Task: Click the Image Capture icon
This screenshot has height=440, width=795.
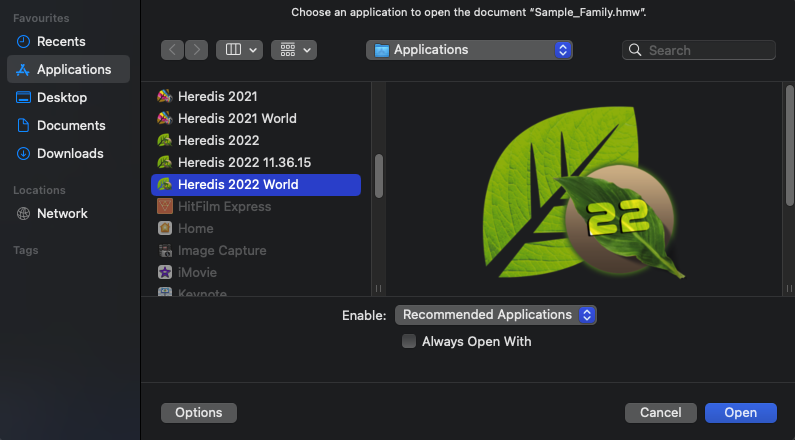Action: [x=165, y=250]
